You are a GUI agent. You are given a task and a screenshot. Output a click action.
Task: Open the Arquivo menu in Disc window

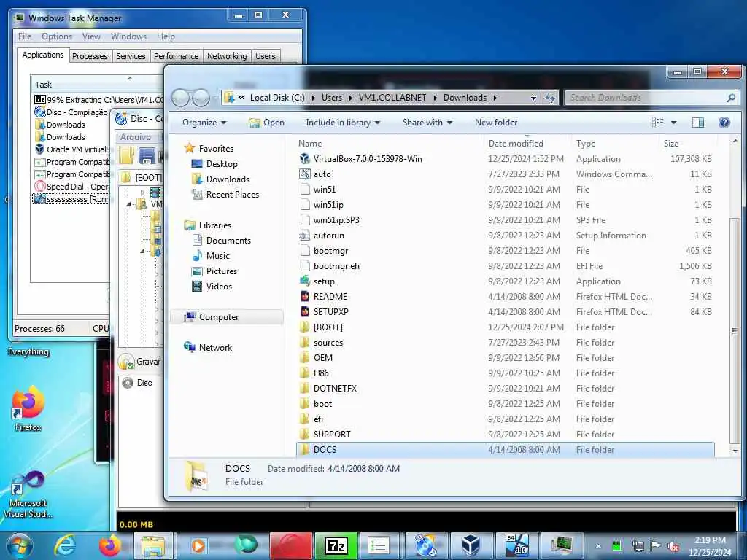coord(135,136)
